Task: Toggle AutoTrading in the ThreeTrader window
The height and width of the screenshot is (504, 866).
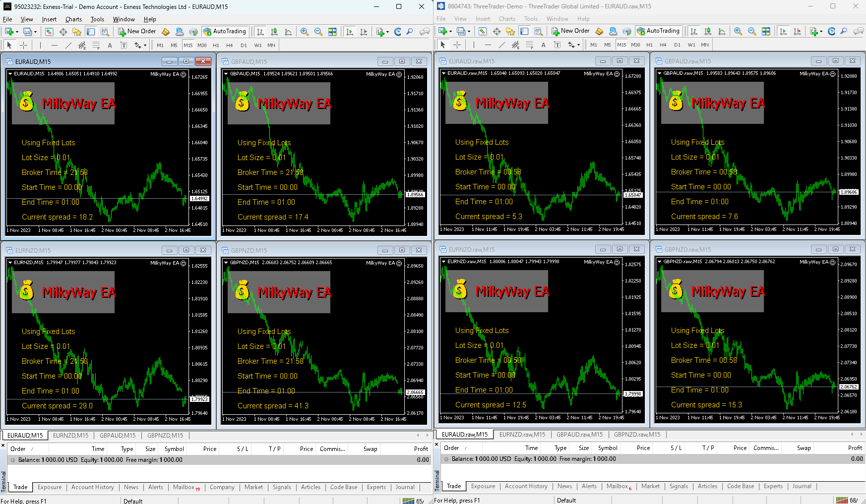Action: 658,31
